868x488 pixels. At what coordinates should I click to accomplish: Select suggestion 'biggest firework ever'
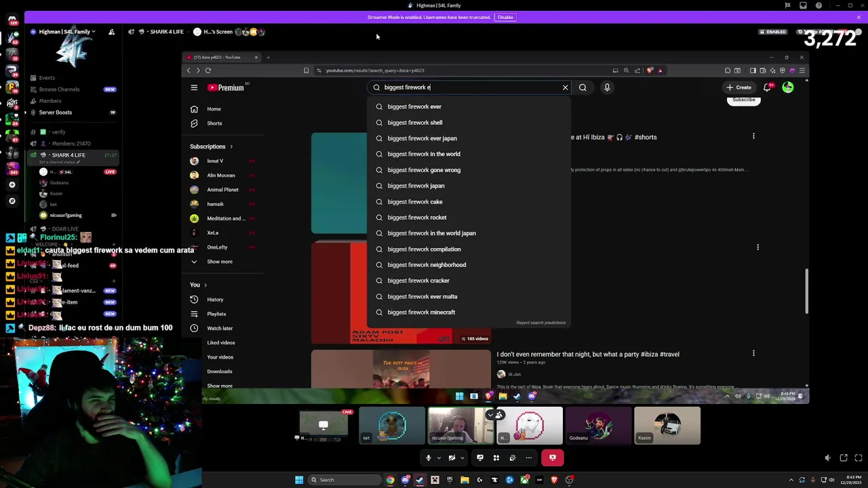point(469,106)
